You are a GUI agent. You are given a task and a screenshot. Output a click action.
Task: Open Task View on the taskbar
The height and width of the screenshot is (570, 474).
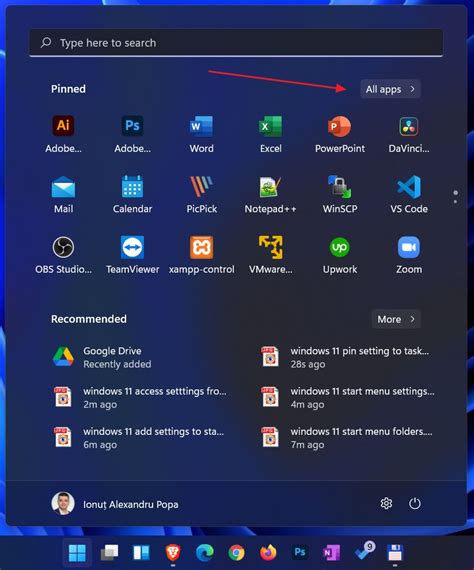click(x=109, y=553)
